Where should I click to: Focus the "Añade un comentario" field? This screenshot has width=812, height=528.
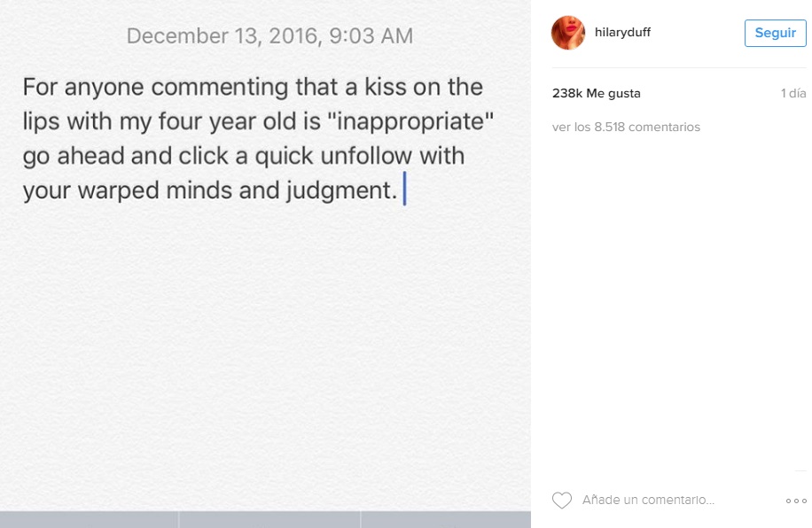point(648,501)
